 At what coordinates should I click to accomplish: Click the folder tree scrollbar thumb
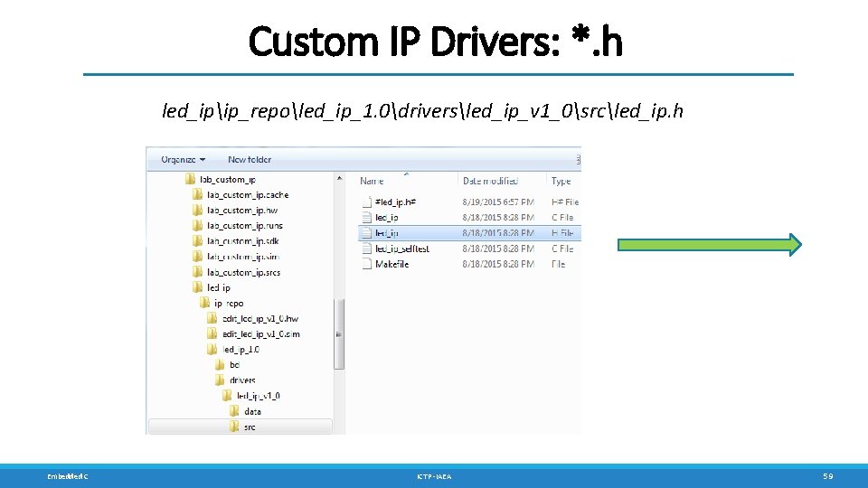tap(339, 334)
